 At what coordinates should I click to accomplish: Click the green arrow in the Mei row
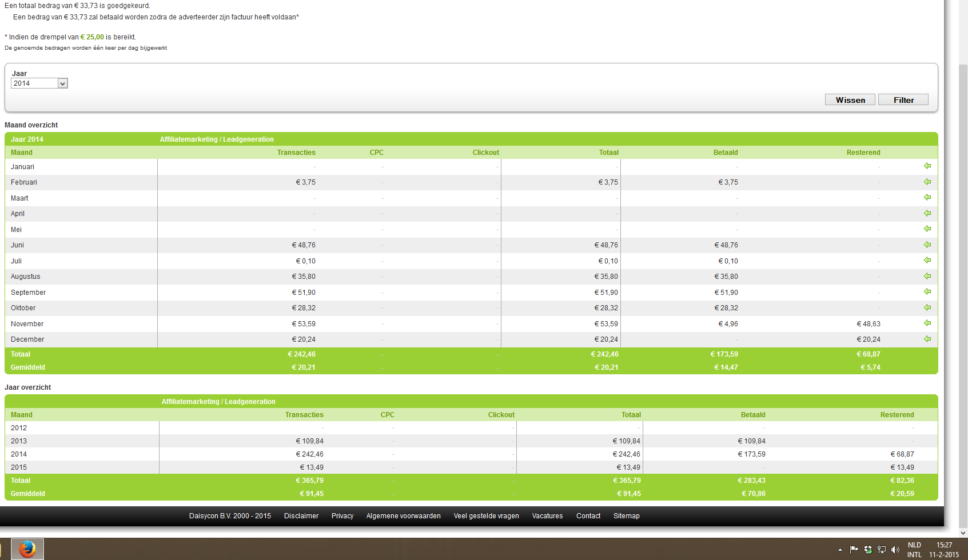click(927, 229)
